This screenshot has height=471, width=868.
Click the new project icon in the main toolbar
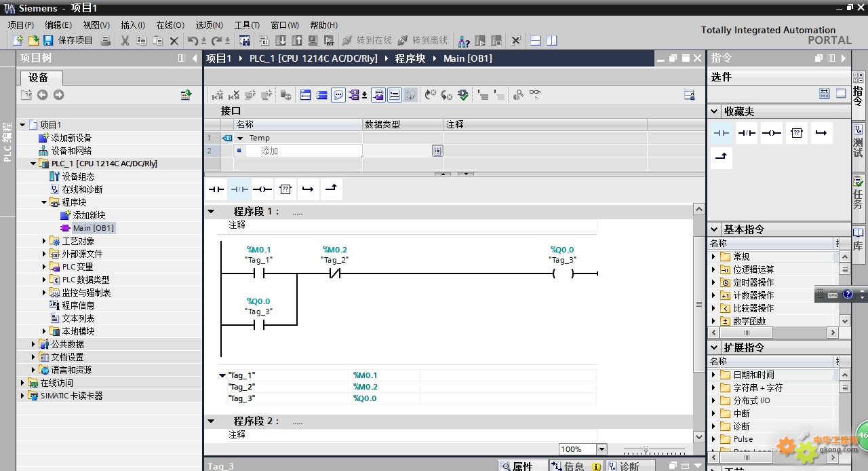(18, 41)
